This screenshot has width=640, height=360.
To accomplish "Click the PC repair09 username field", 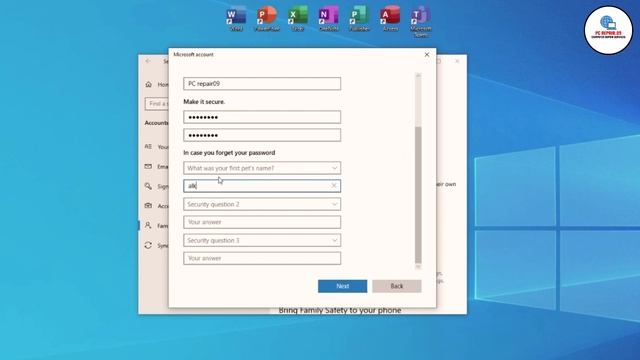I will [262, 84].
